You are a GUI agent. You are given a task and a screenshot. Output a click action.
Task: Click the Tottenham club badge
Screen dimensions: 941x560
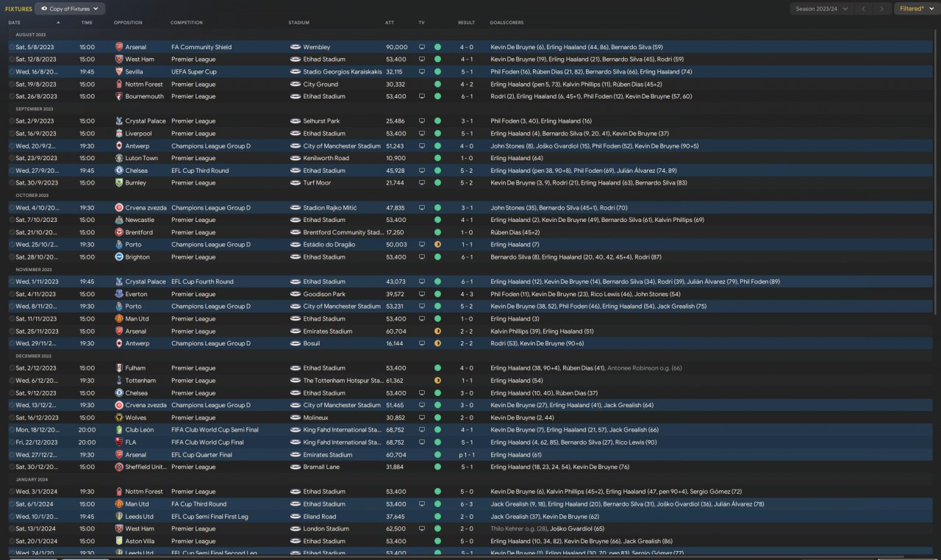click(x=119, y=381)
